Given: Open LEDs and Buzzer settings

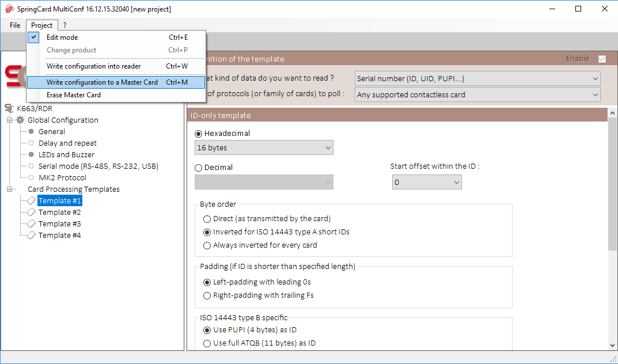Looking at the screenshot, I should (x=66, y=154).
